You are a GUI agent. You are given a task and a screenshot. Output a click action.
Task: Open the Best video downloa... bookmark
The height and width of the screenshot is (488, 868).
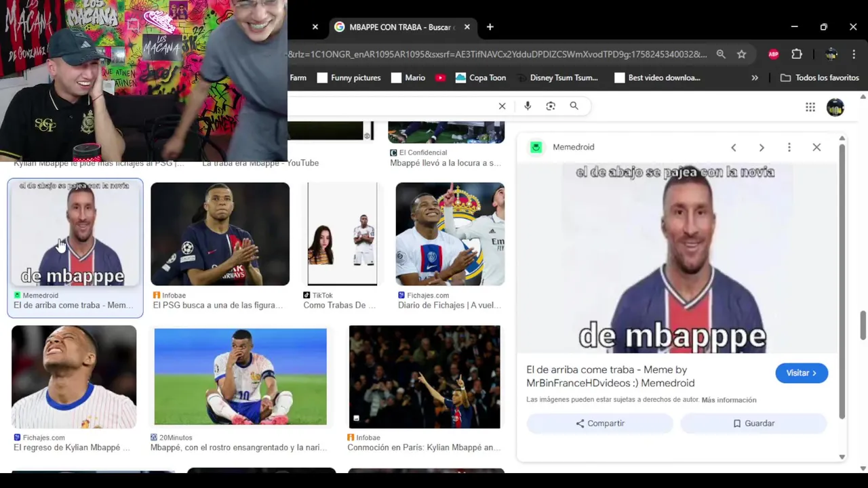(x=657, y=78)
